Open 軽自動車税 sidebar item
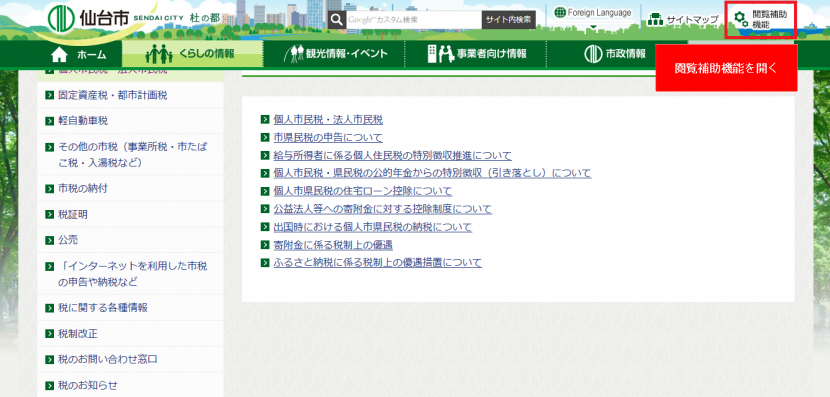This screenshot has width=830, height=397. click(x=130, y=121)
